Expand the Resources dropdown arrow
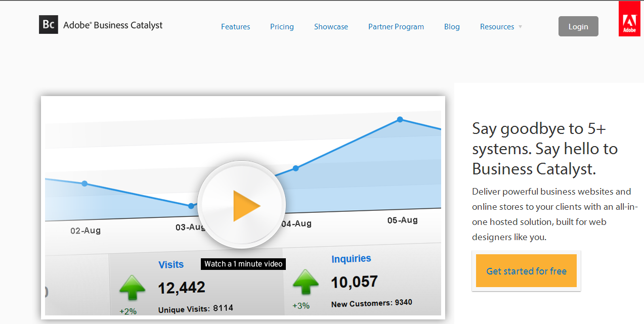This screenshot has width=644, height=324. pyautogui.click(x=520, y=27)
